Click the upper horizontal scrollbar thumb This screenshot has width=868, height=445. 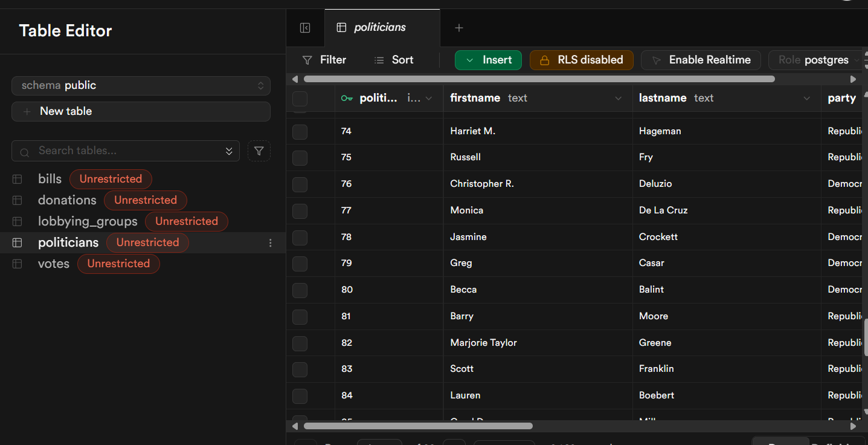click(539, 79)
